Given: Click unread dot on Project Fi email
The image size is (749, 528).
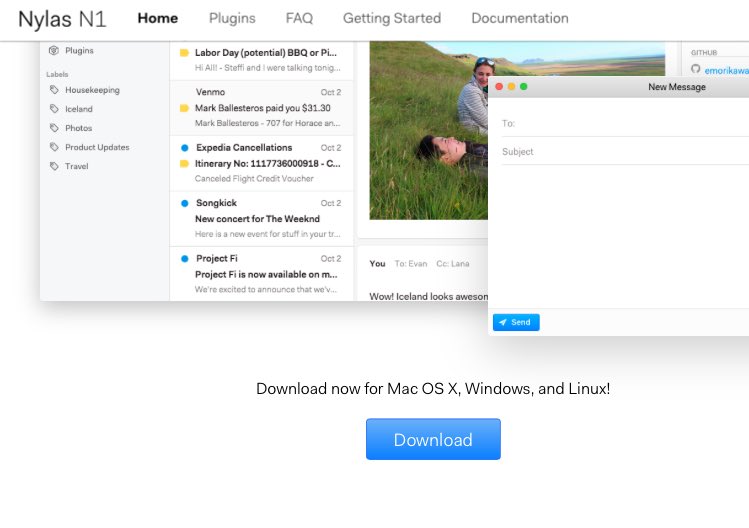Looking at the screenshot, I should pos(184,259).
